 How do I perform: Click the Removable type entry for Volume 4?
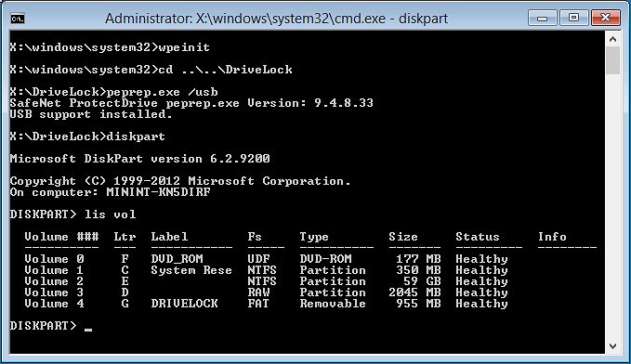[x=333, y=304]
